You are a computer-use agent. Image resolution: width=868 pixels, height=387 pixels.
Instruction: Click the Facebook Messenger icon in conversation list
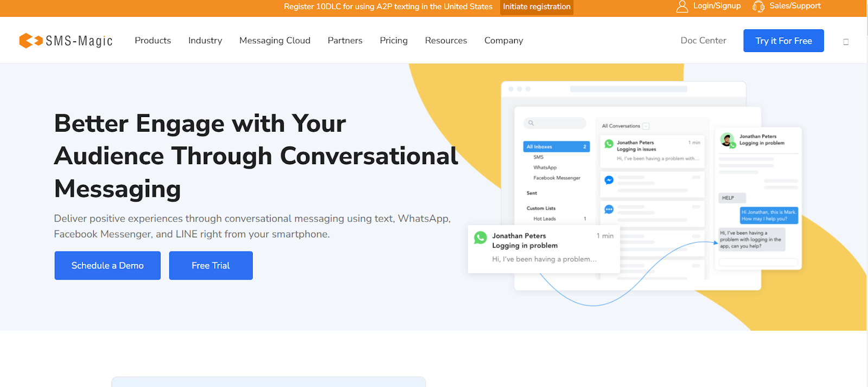609,180
